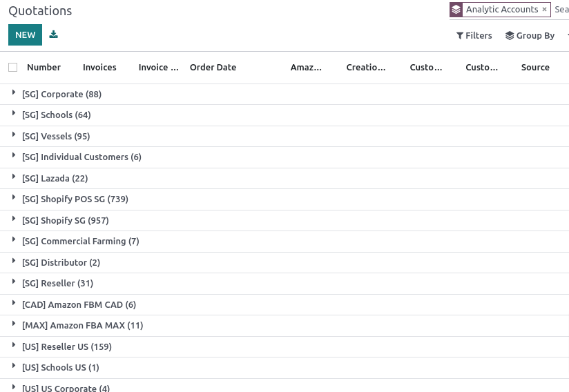
Task: Click the '[SG] Shopify SG (957)' label
Action: [66, 220]
